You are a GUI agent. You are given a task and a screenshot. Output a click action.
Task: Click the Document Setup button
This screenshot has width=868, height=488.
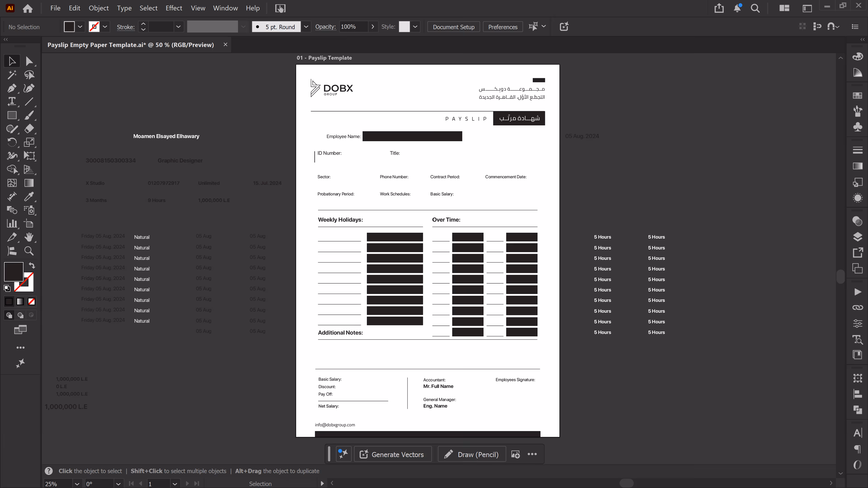[x=453, y=27]
